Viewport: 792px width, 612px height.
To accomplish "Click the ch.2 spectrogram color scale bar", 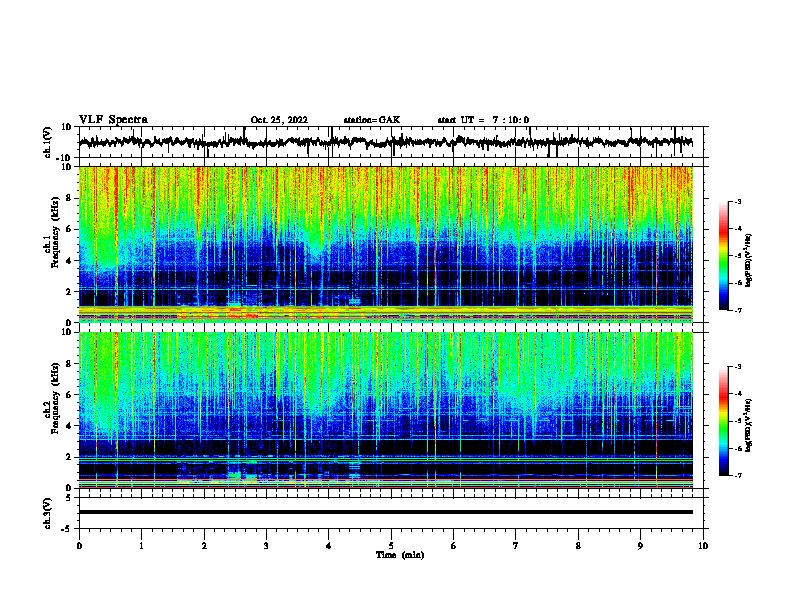I will (724, 421).
